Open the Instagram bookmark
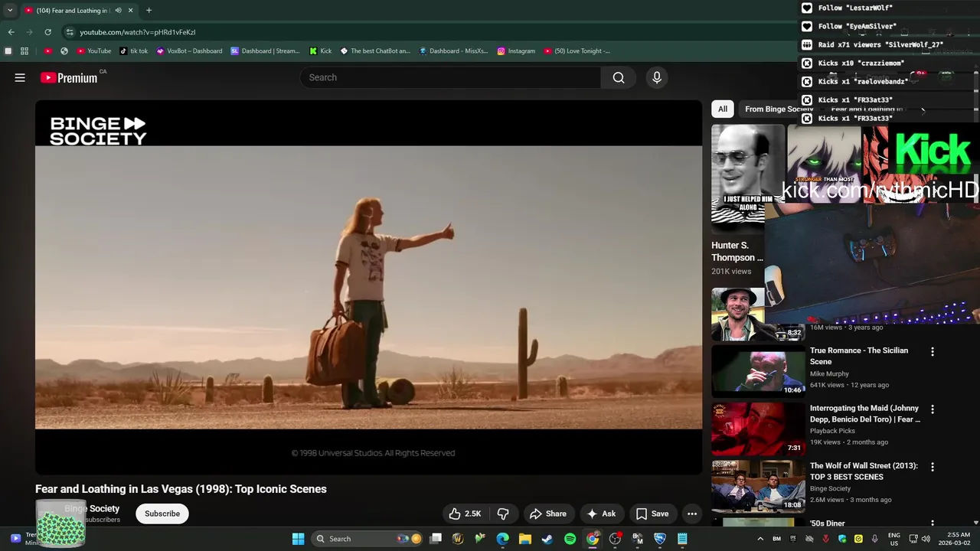Image resolution: width=980 pixels, height=551 pixels. 516,51
